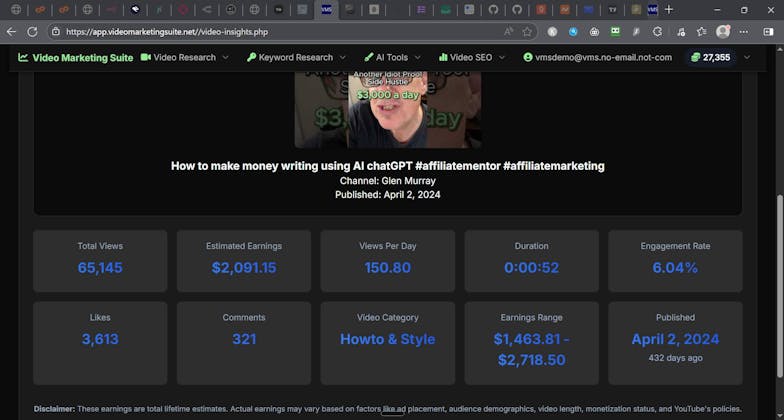Open the browser profile avatar
Image resolution: width=784 pixels, height=420 pixels.
(723, 31)
